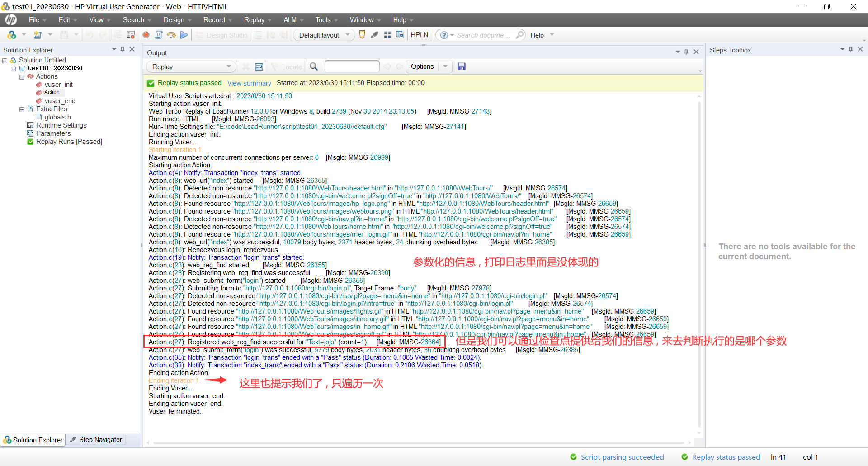Select vuser_end in Solution Explorer
Image resolution: width=868 pixels, height=466 pixels.
pos(60,101)
